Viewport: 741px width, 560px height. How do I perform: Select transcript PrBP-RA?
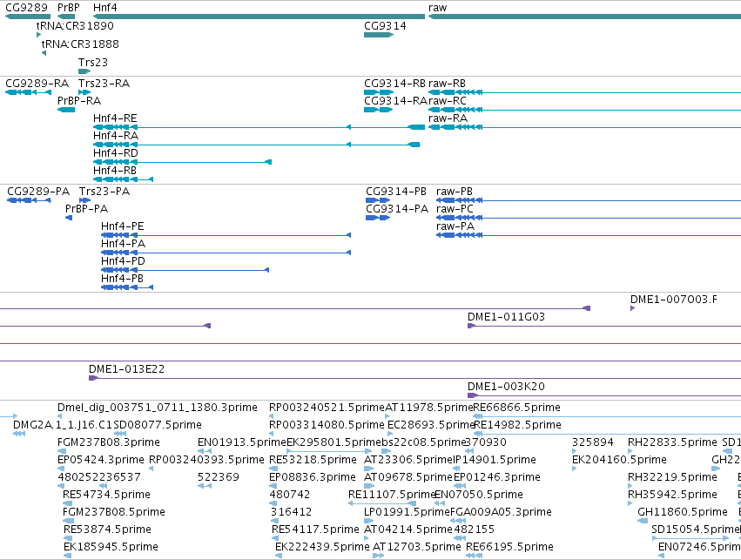tap(66, 110)
